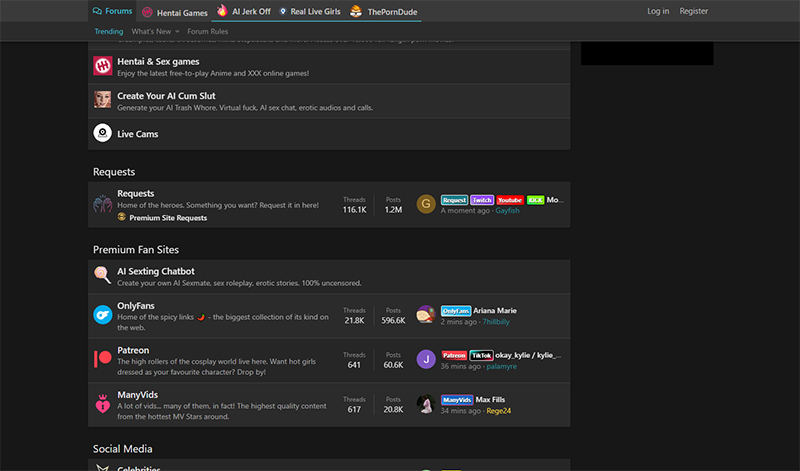Click the J user avatar in Patreon row

tap(426, 359)
